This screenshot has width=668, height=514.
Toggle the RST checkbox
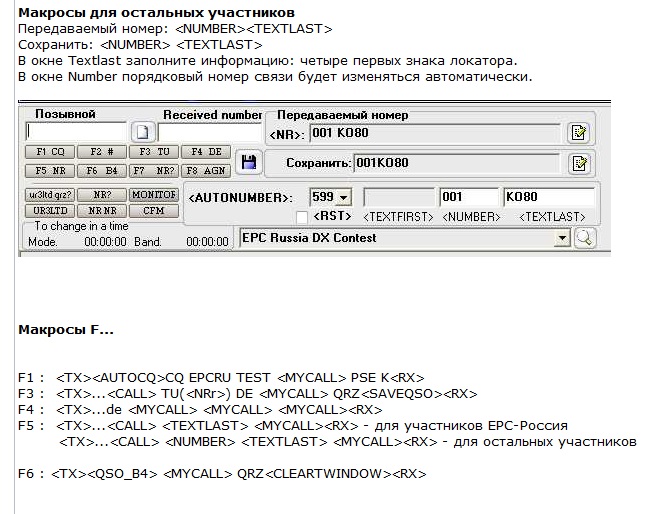(302, 216)
